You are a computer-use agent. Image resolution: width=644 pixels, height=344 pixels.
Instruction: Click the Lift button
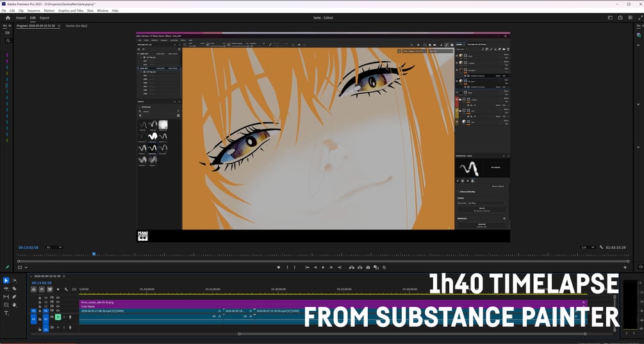click(x=352, y=267)
